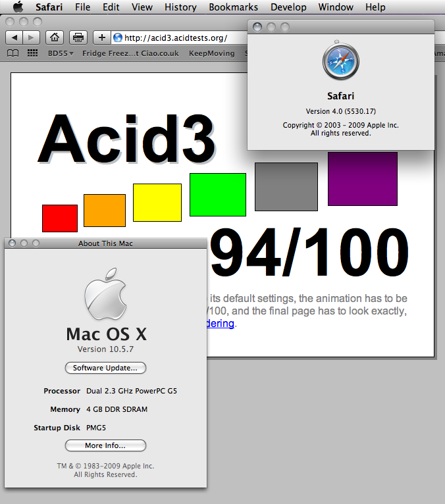Open the File menu
445x504 pixels.
click(83, 7)
